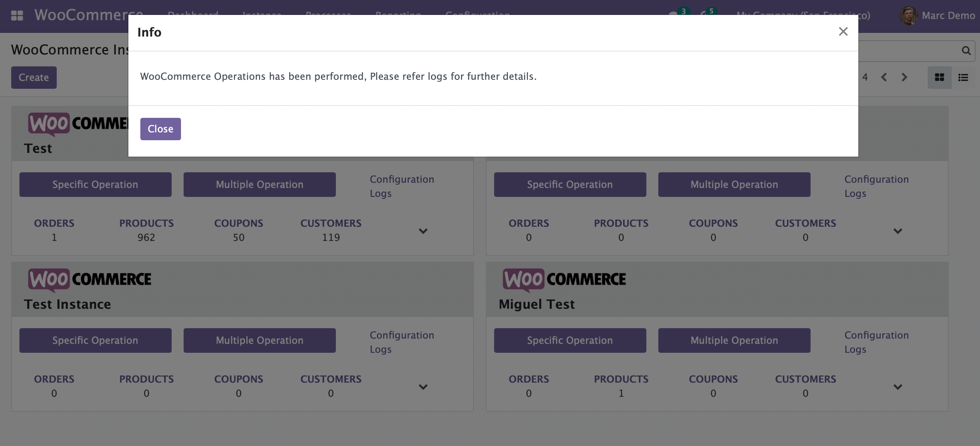Expand details on the Test instance card
Screen dimensions: 980x446
[x=424, y=231]
